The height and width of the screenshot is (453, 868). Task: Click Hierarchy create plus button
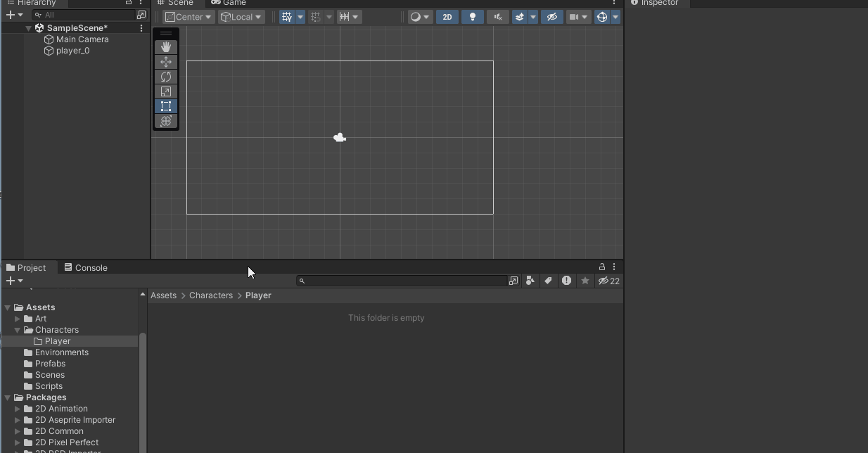14,15
